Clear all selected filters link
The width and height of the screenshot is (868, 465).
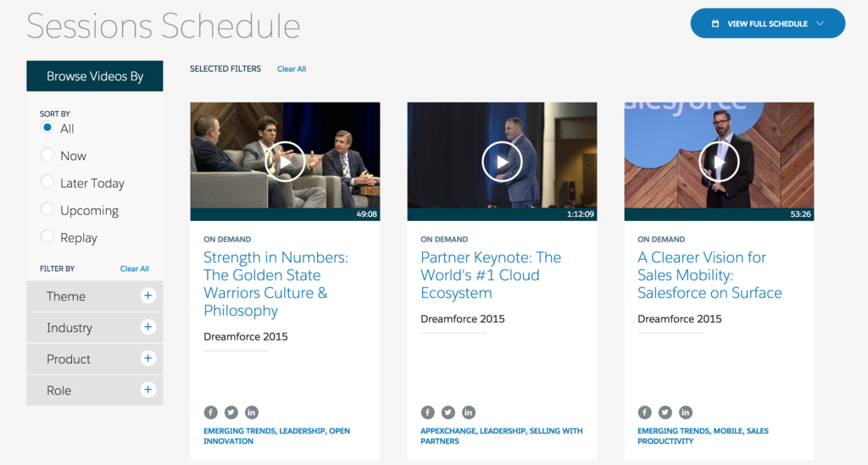(x=292, y=69)
